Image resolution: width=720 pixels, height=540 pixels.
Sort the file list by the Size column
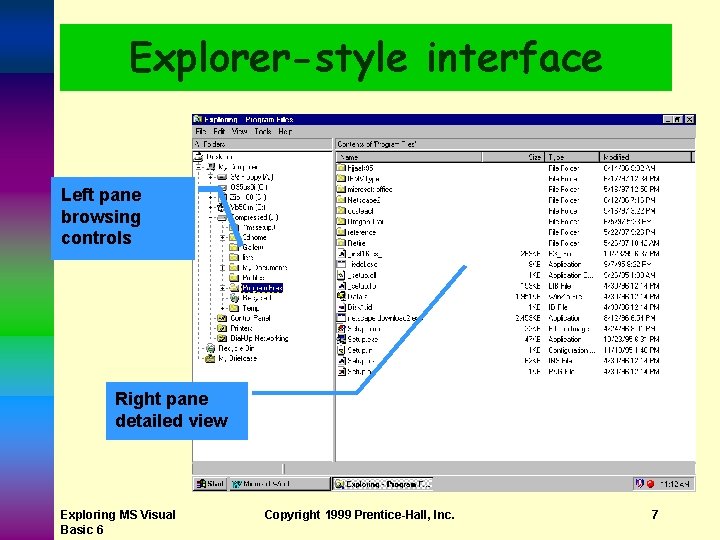(x=513, y=157)
